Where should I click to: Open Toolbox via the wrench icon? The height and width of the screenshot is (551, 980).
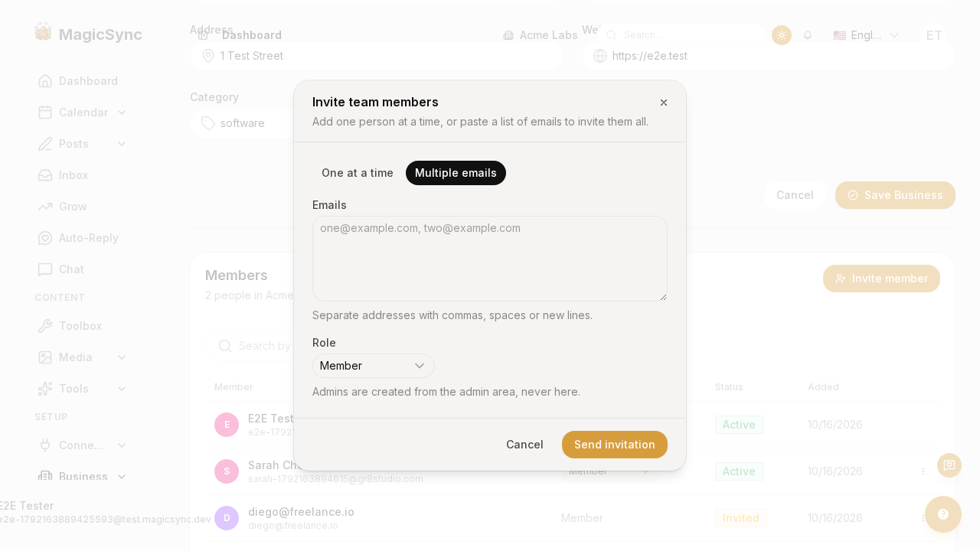45,326
